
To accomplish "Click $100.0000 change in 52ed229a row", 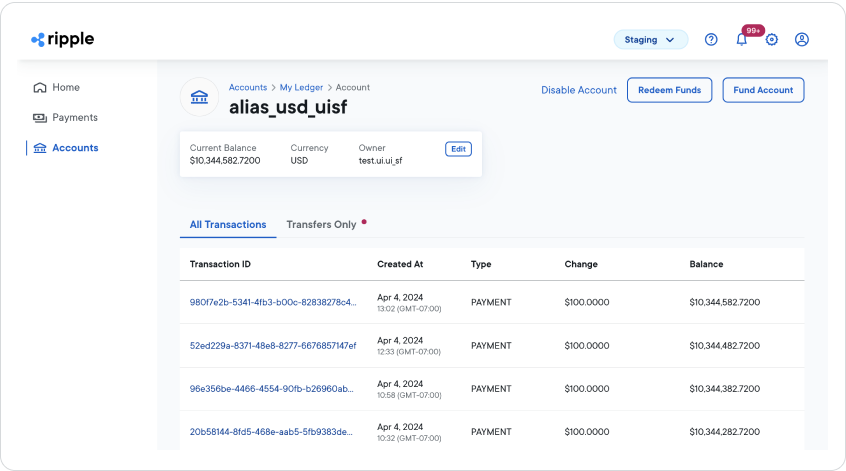I will tap(587, 345).
